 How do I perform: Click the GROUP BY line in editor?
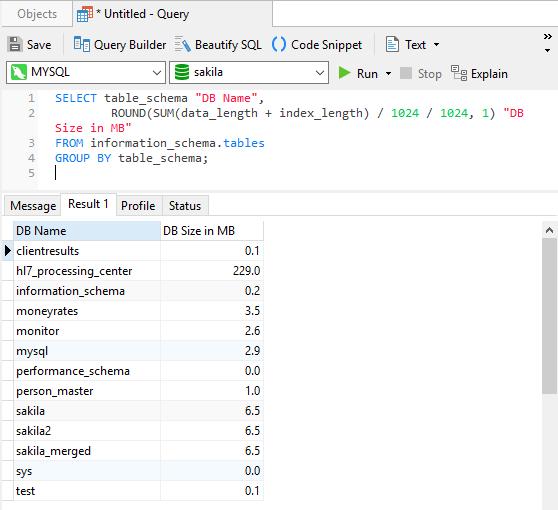tap(131, 158)
